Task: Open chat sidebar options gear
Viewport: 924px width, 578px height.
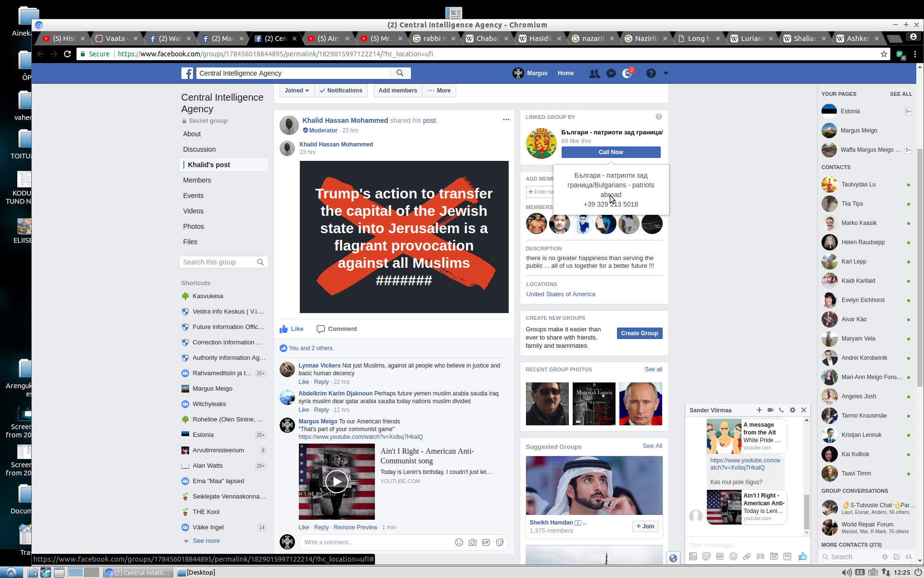Action: tap(885, 557)
